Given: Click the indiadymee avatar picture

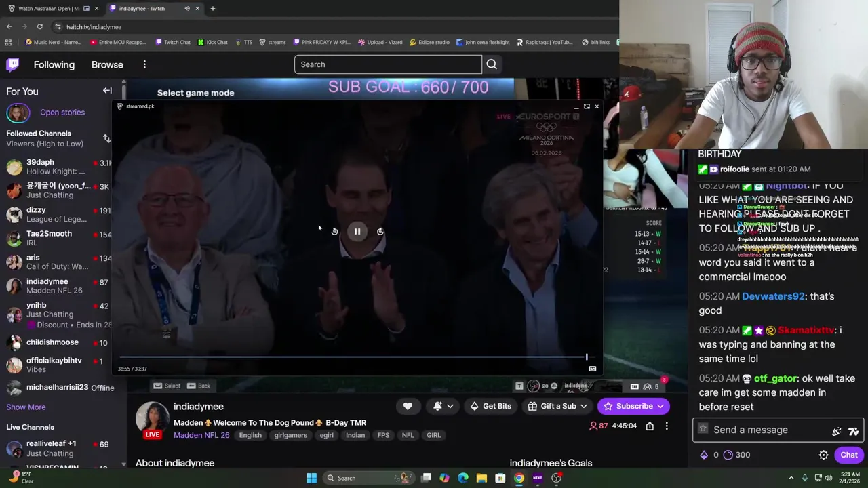Looking at the screenshot, I should tap(152, 416).
